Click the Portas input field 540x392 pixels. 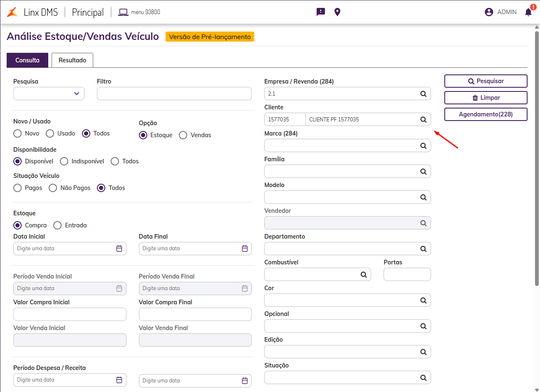click(407, 274)
